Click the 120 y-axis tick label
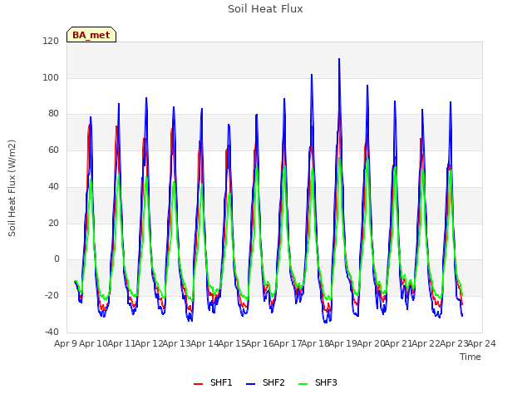532x399 pixels. pos(51,41)
